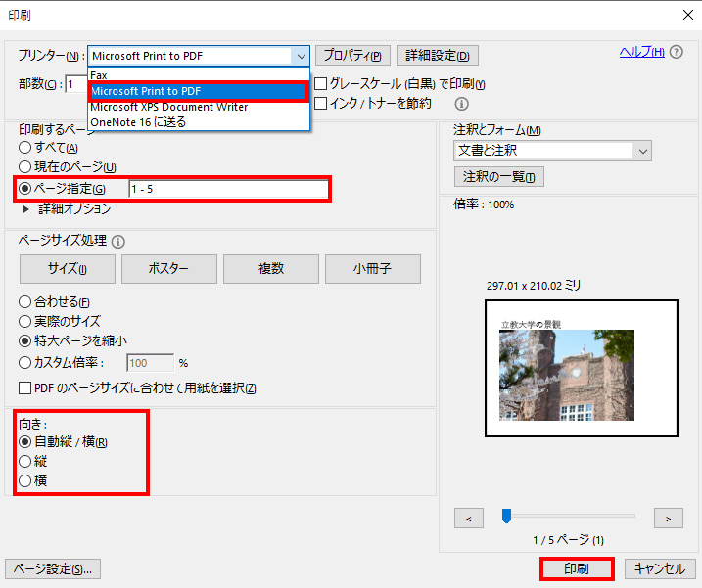Image resolution: width=702 pixels, height=588 pixels.
Task: Go to the previous preview page arrow
Action: 469,518
